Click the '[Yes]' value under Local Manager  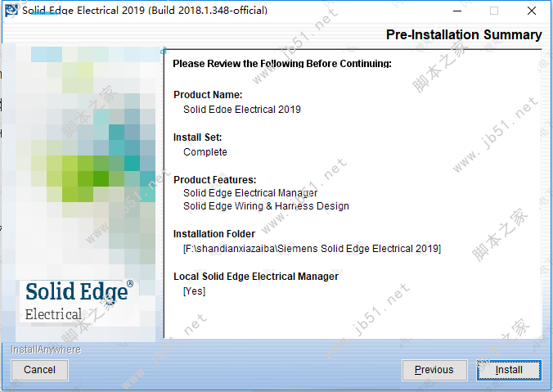[x=194, y=291]
